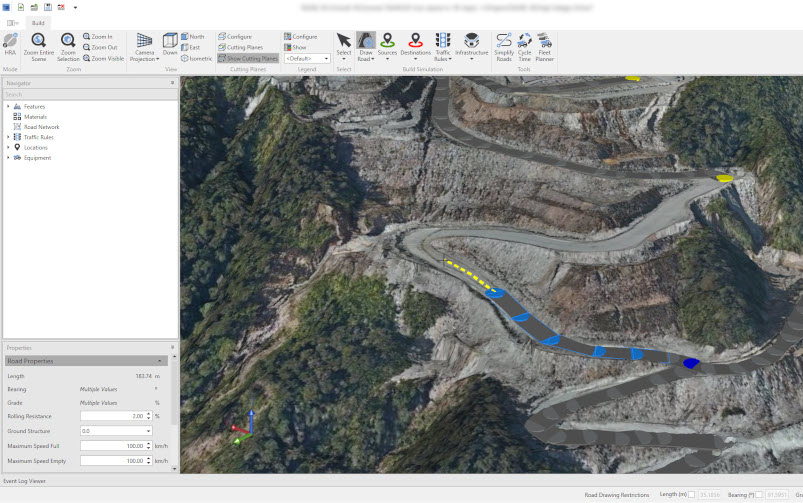
Task: Enable the Length restriction checkbox
Action: click(x=690, y=494)
